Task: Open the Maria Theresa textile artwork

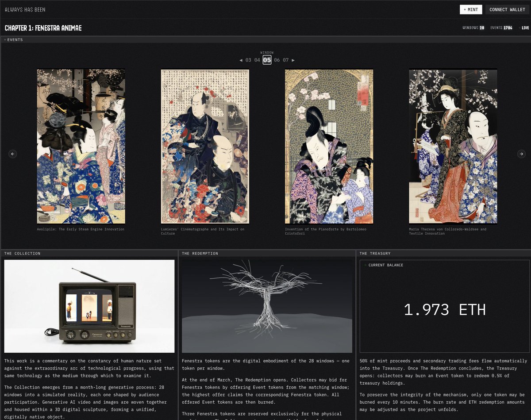Action: pos(453,146)
